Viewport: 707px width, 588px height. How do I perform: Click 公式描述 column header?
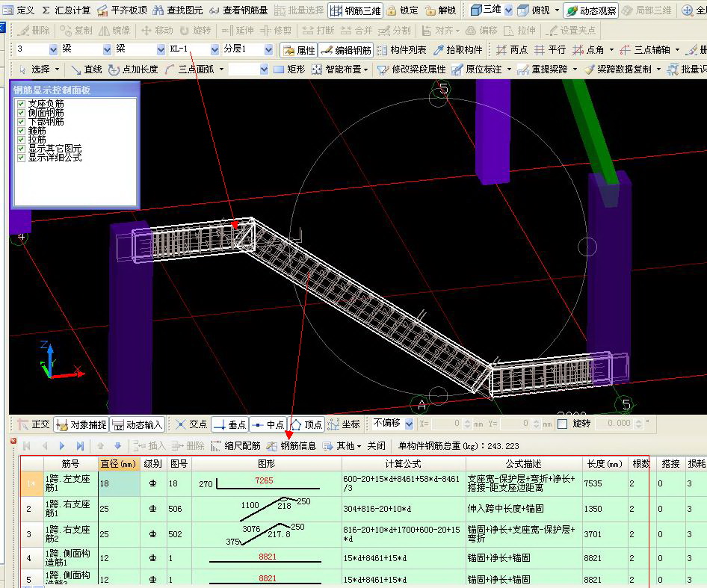[x=524, y=464]
